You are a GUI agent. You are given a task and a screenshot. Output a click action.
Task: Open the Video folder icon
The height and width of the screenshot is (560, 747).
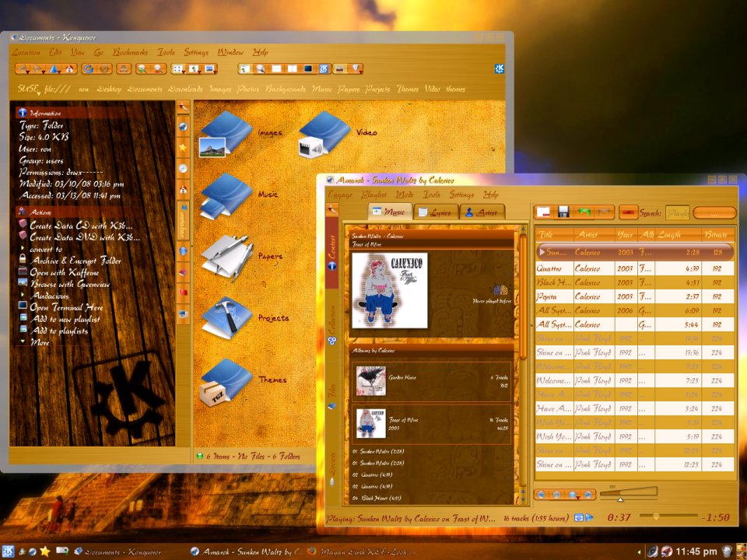[x=324, y=134]
